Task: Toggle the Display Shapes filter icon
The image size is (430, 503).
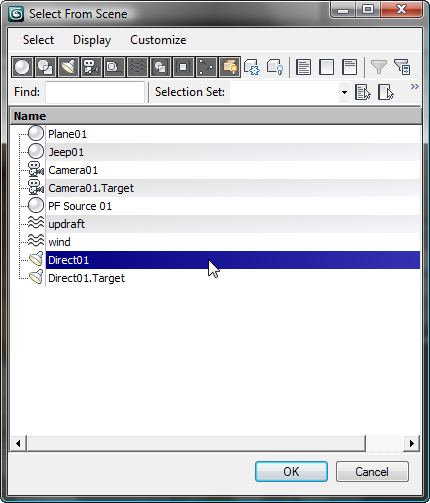Action: 45,67
